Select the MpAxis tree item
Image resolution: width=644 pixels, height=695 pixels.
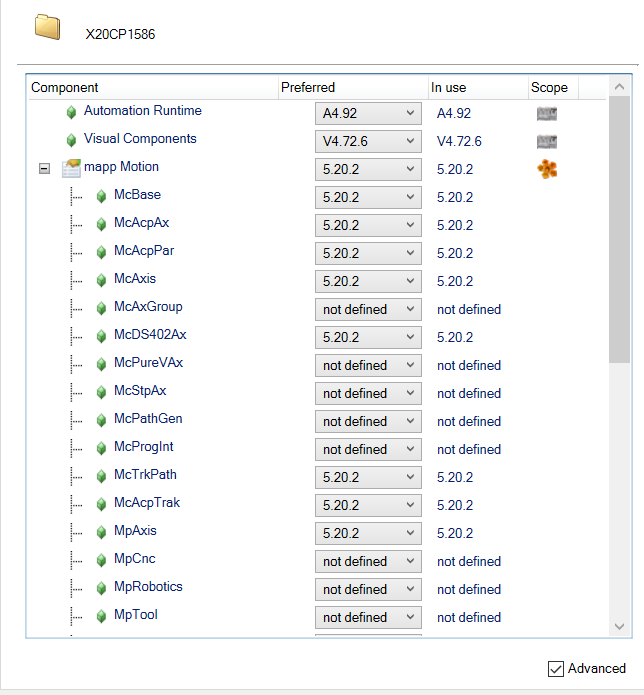tap(135, 531)
